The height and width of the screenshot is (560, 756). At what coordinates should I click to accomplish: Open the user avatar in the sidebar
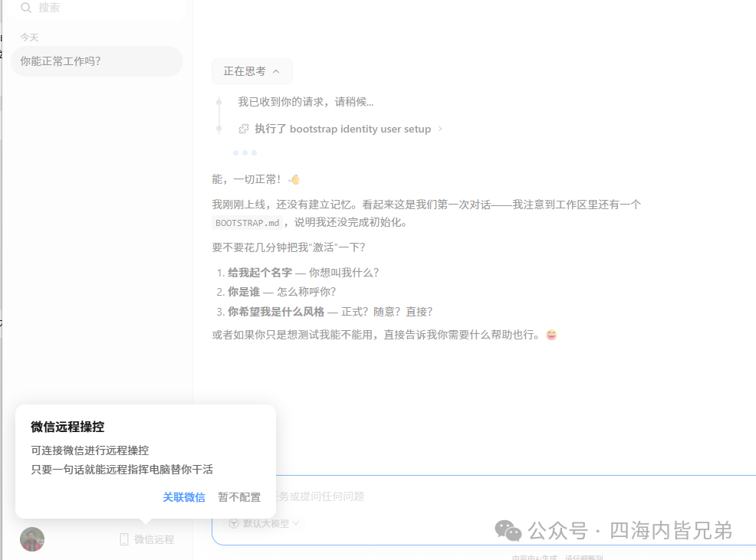pyautogui.click(x=32, y=539)
